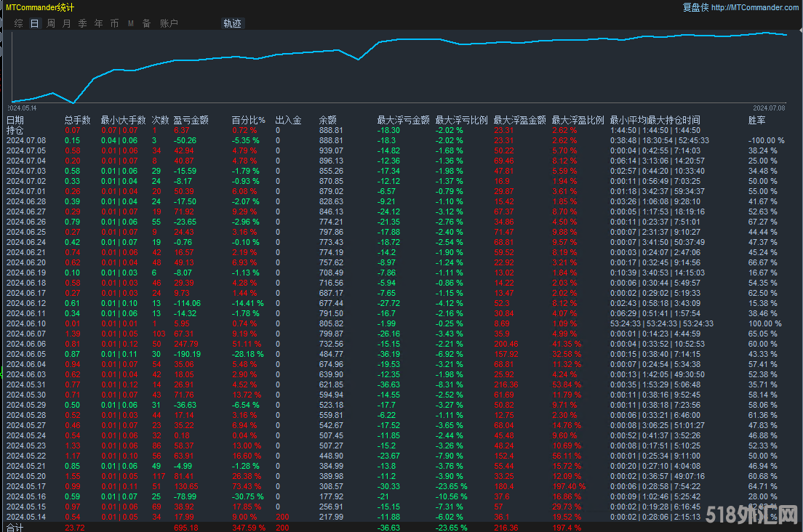Select the 年 yearly tab
This screenshot has width=803, height=532.
tap(98, 23)
